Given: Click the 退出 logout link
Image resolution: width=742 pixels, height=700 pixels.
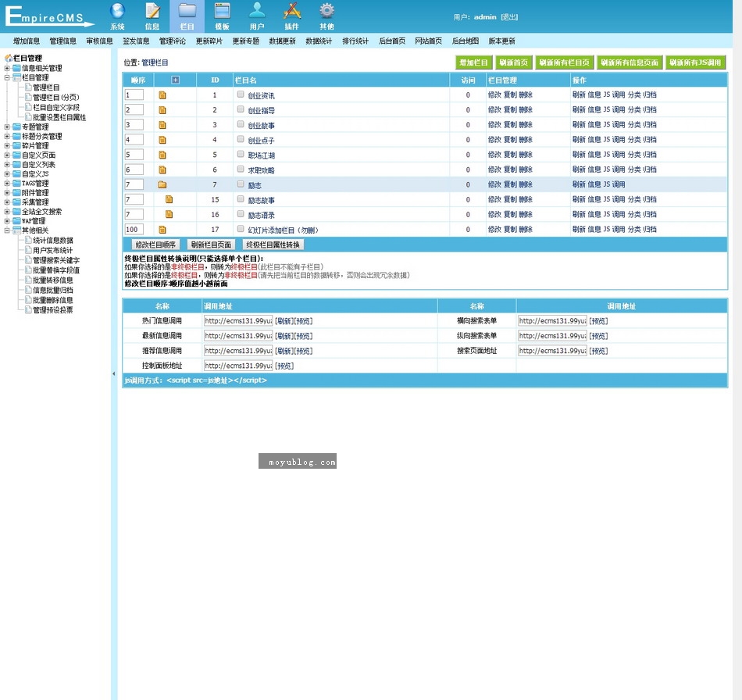Looking at the screenshot, I should pos(509,17).
